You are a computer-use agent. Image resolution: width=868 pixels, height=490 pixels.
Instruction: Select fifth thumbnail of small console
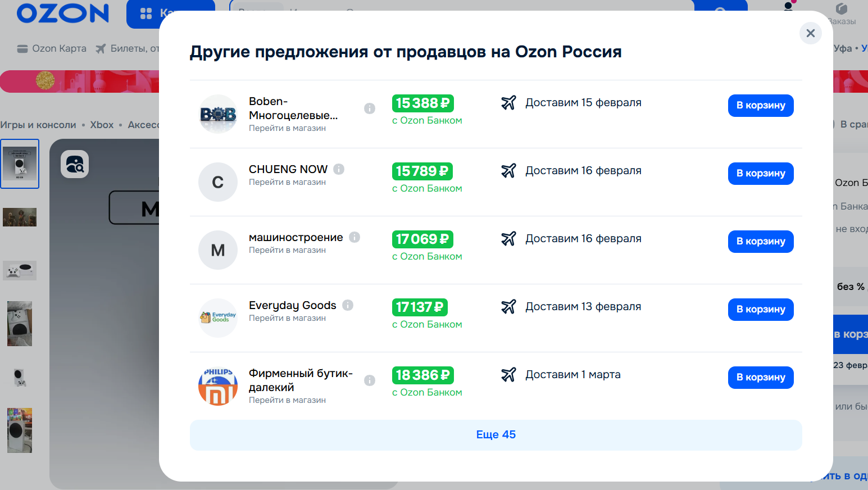[20, 377]
